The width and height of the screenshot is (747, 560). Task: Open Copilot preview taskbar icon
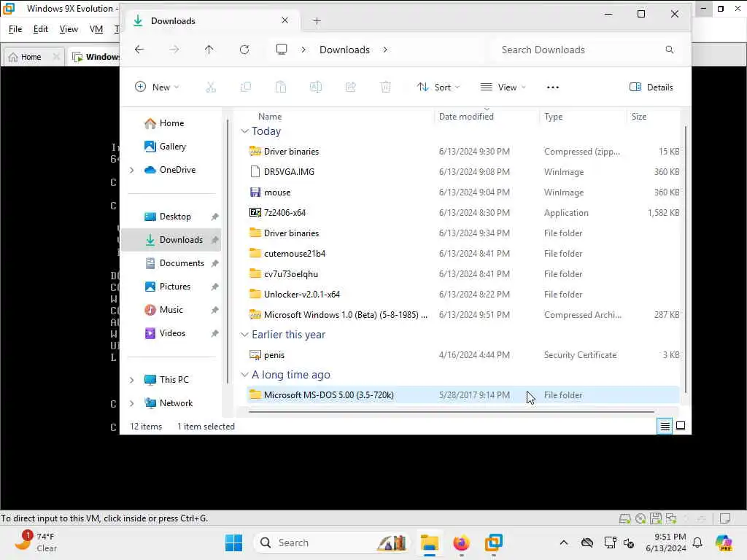click(x=724, y=542)
